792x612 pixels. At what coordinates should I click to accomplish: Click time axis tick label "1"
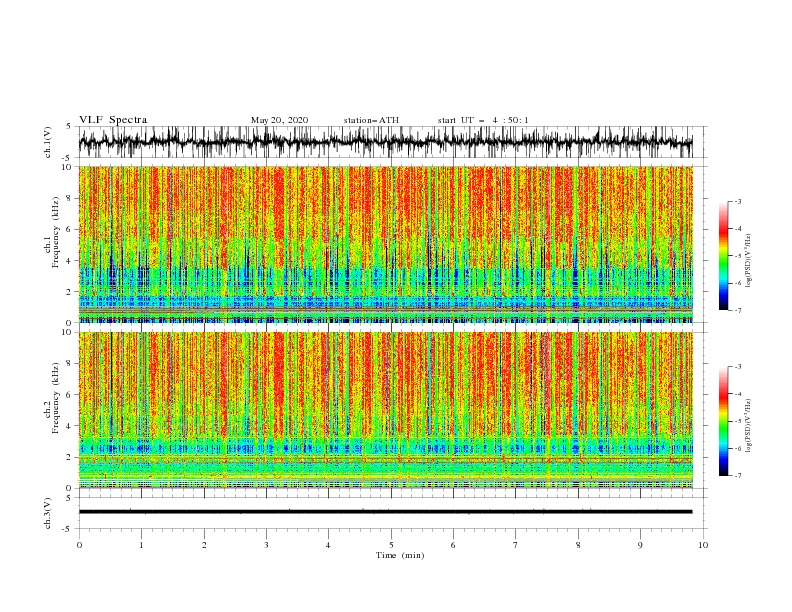[141, 545]
